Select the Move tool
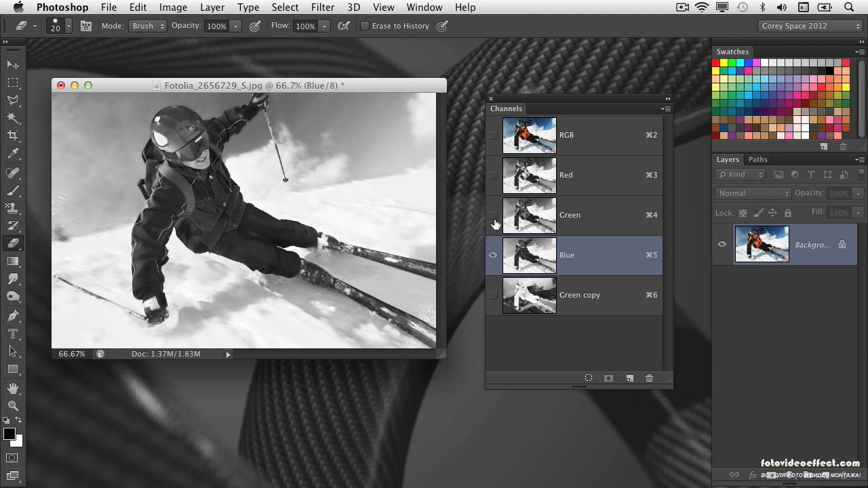The height and width of the screenshot is (488, 868). coord(13,64)
